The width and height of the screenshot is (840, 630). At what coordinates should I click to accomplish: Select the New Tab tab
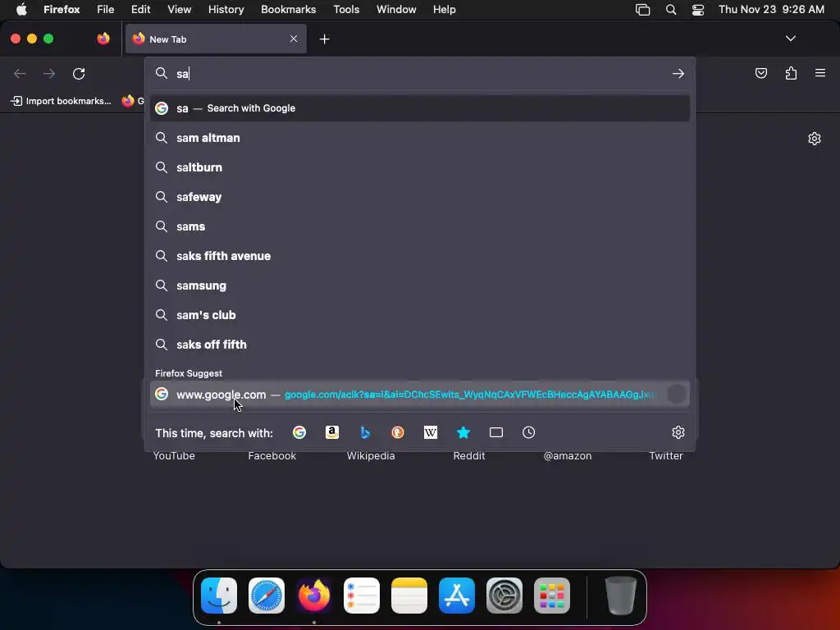(216, 39)
